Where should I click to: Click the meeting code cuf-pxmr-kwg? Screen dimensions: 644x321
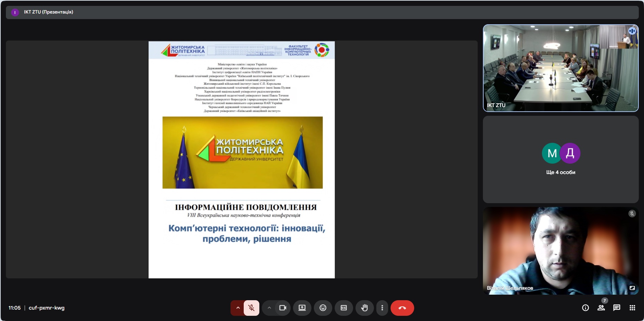click(47, 308)
